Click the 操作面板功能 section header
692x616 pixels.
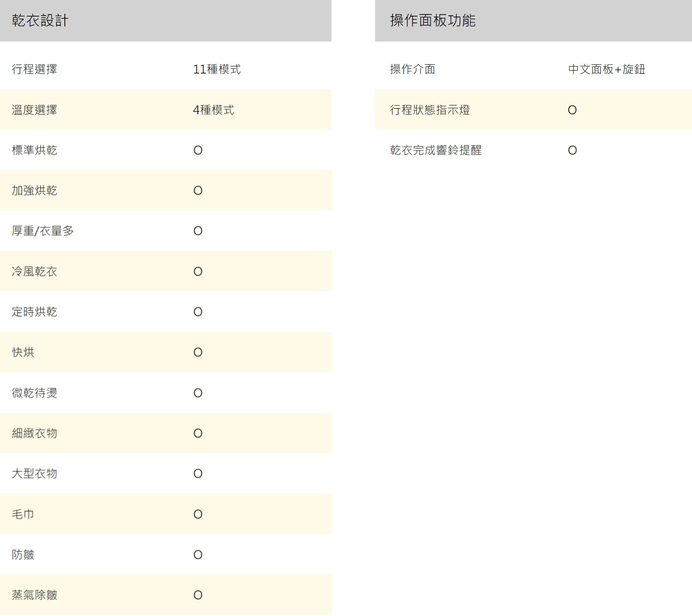(x=432, y=20)
